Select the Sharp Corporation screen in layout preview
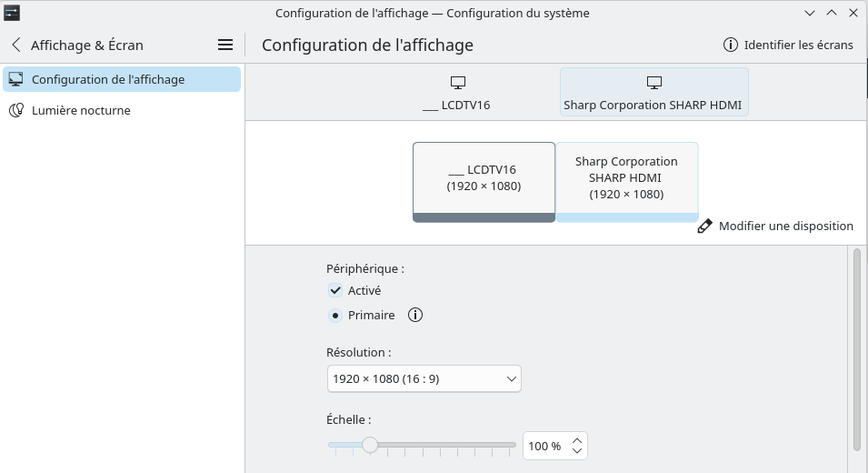868x473 pixels. (626, 180)
